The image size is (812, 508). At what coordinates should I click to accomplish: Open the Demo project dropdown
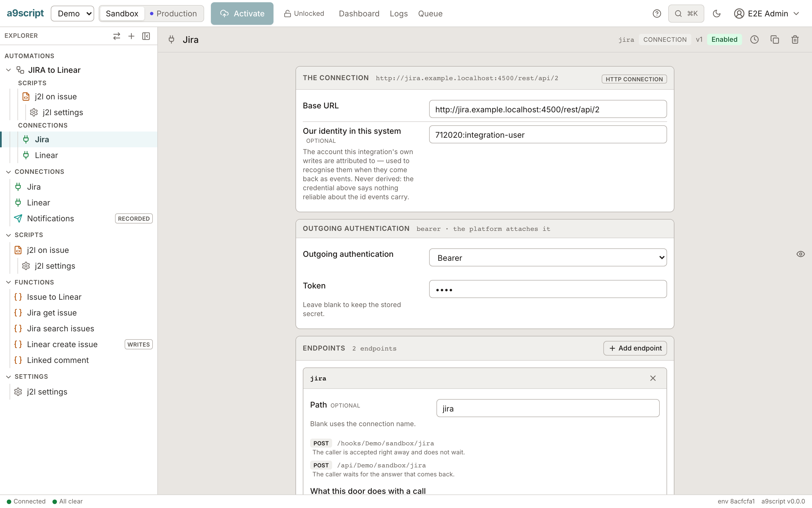(x=72, y=14)
